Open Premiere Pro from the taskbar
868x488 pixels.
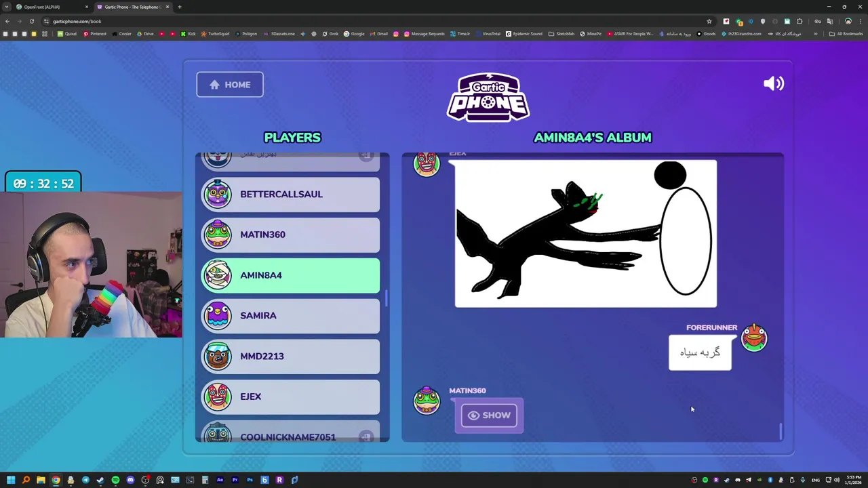coord(235,480)
